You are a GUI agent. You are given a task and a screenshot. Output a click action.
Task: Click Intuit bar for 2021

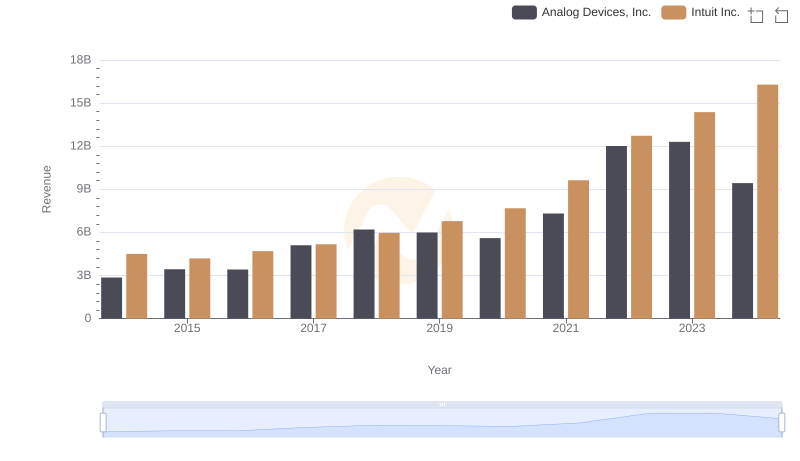579,249
